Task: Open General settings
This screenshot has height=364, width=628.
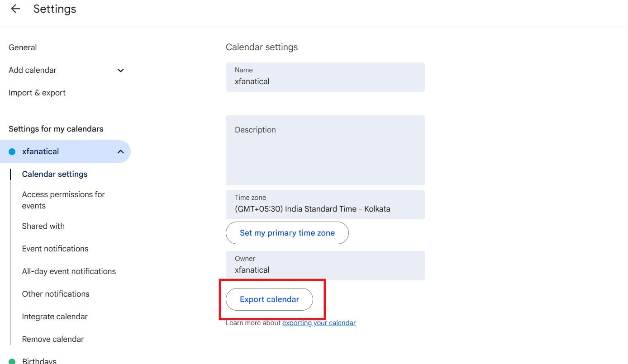Action: tap(23, 47)
